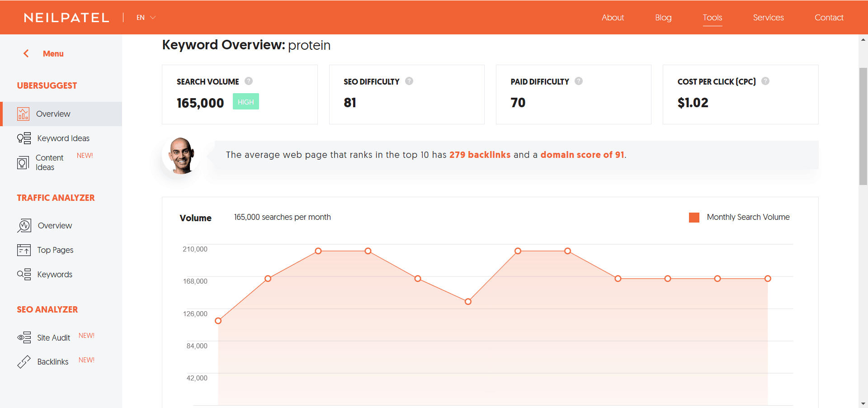Image resolution: width=868 pixels, height=408 pixels.
Task: Click the TRAFFIC ANALYZER section heading
Action: (56, 198)
